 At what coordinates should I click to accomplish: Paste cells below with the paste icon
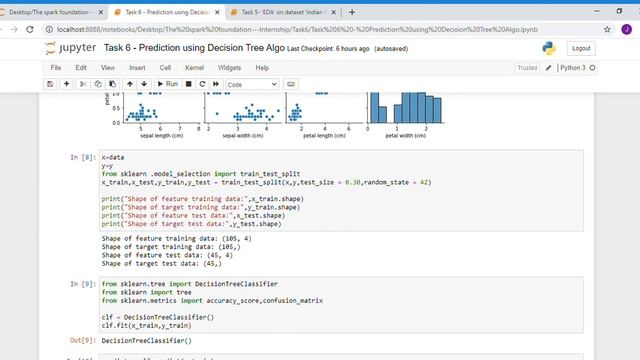pos(112,84)
